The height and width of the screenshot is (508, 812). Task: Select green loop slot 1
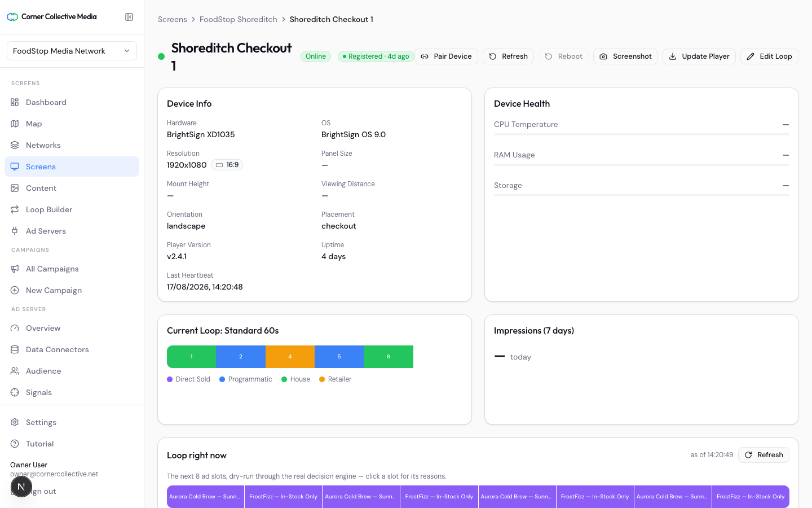coord(192,357)
